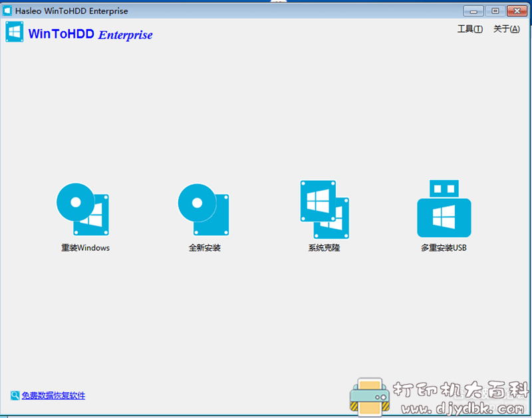This screenshot has height=418, width=532.
Task: Click the WinToHDD logo icon in the header
Action: (15, 32)
